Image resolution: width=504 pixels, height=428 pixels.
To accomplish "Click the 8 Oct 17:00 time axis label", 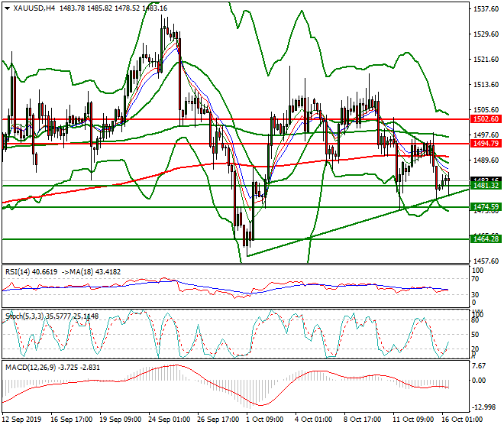I will pos(363,420).
